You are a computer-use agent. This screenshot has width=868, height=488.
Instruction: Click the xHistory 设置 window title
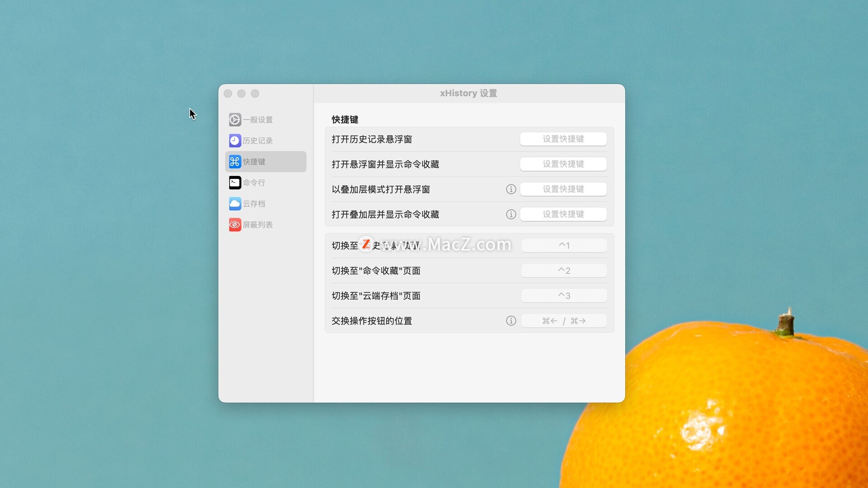pyautogui.click(x=468, y=93)
